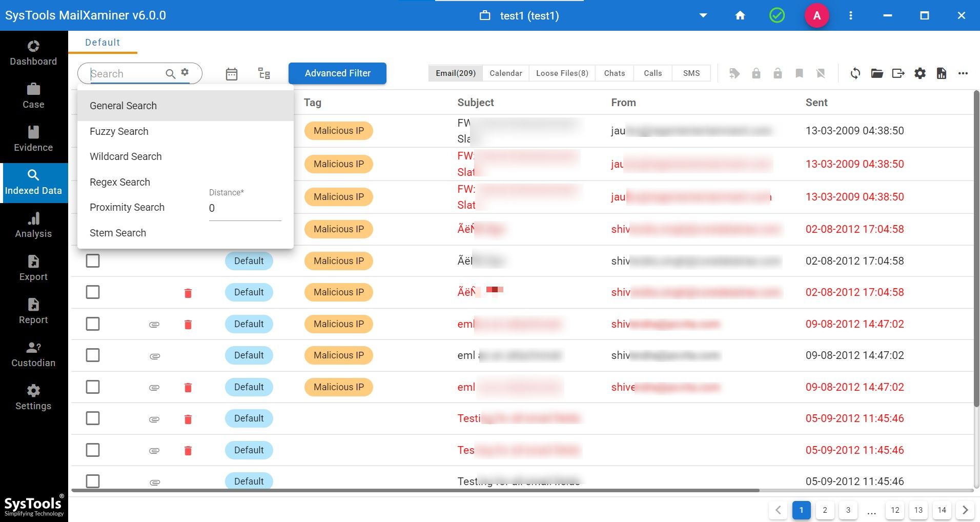
Task: Switch to the Default tab
Action: click(x=103, y=43)
